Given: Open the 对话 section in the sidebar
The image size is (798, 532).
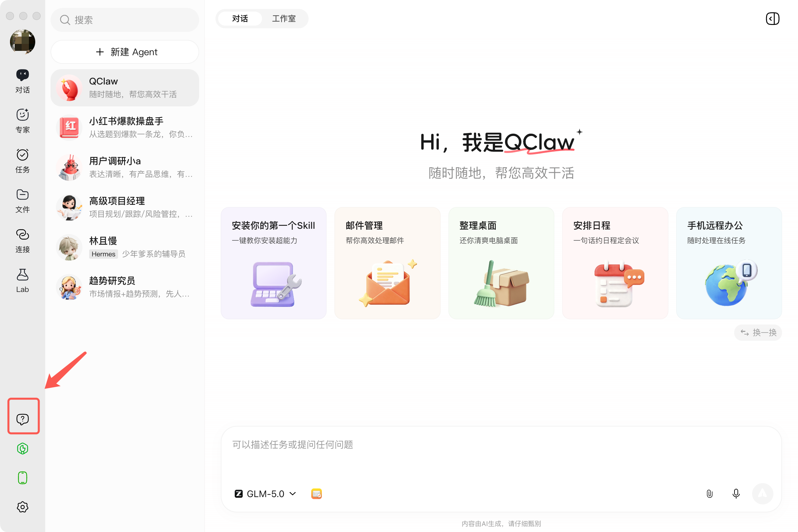Looking at the screenshot, I should coord(22,81).
